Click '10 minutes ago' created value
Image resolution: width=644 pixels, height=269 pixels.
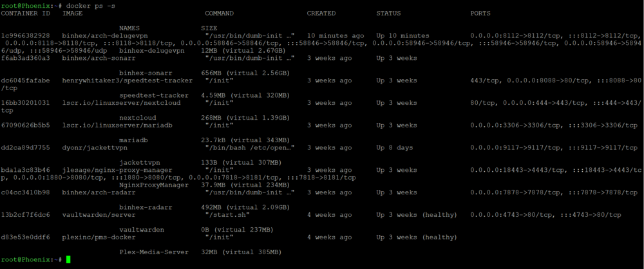tap(336, 36)
